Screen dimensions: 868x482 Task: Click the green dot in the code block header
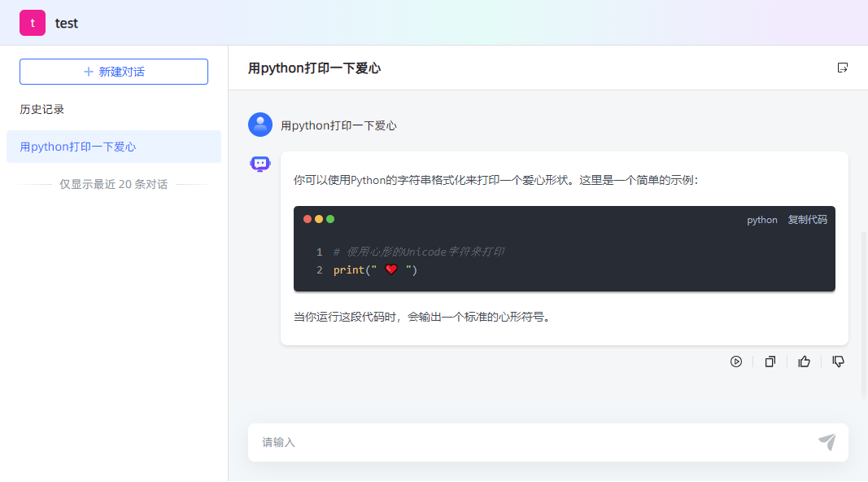click(330, 219)
